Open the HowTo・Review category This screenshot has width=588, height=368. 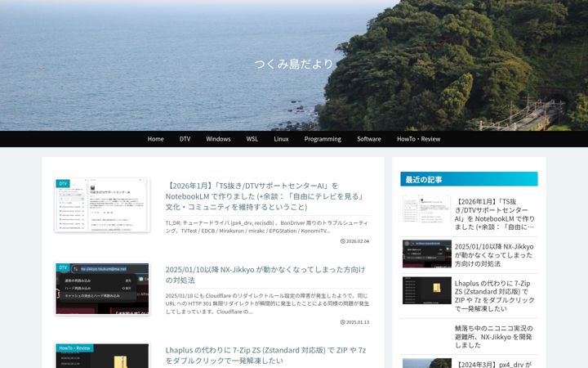pos(418,139)
